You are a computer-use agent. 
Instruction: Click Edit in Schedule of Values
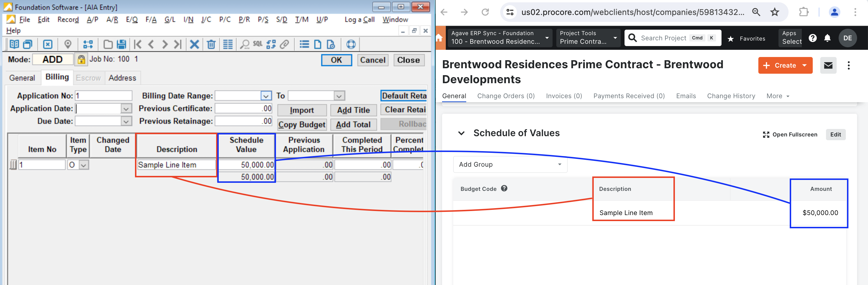click(835, 134)
